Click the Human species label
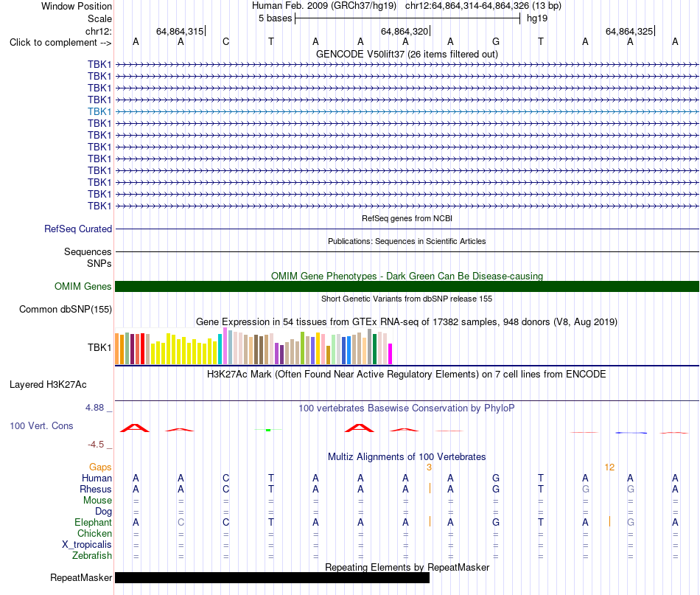This screenshot has width=700, height=595. [97, 478]
